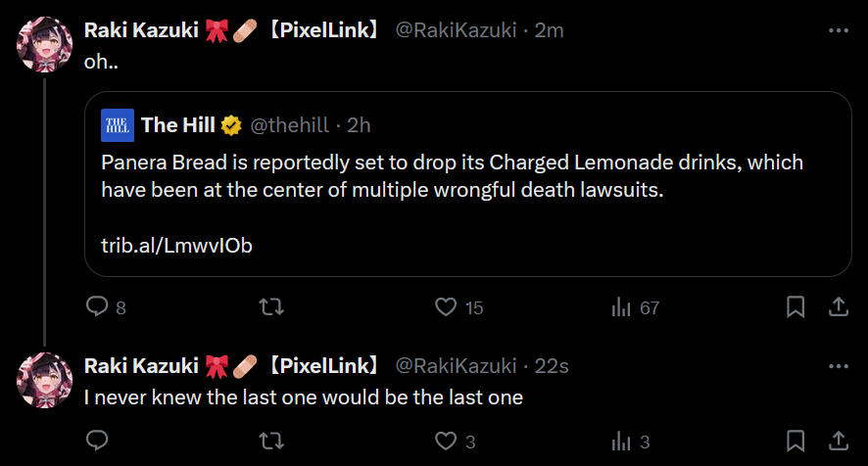Open more options on the second tweet

click(x=839, y=366)
